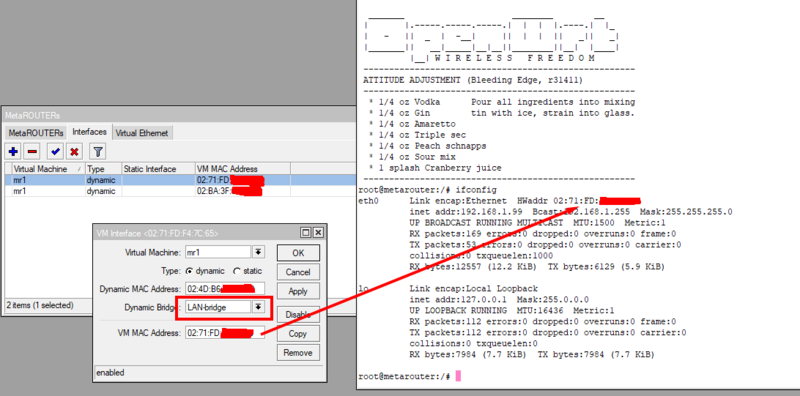Click Cancel in VM Interface dialog
This screenshot has height=396, width=800.
point(298,272)
